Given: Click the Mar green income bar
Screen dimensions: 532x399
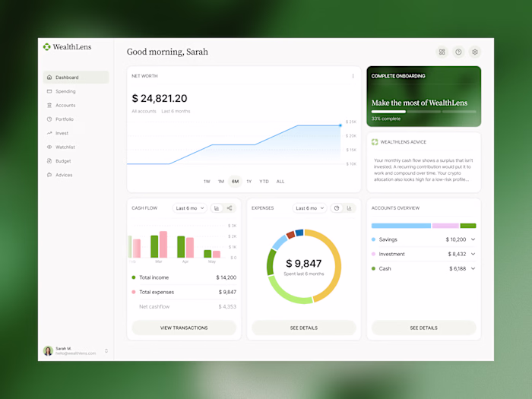Looking at the screenshot, I should (x=154, y=246).
